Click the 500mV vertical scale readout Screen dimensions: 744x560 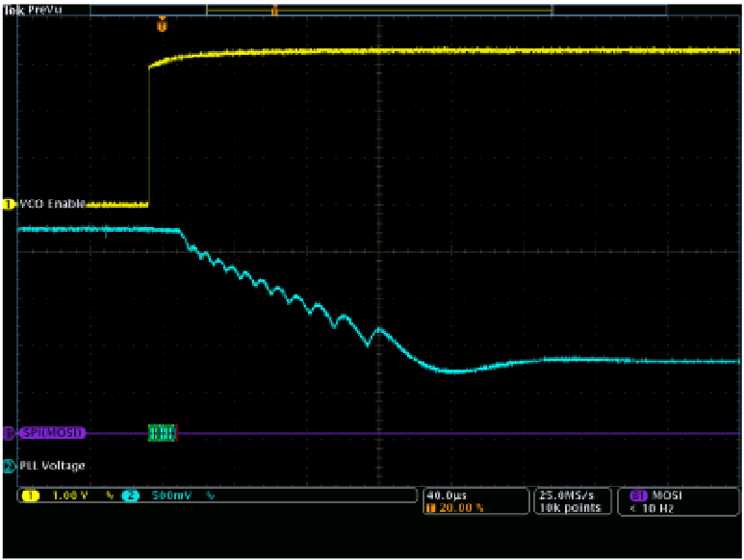(171, 496)
